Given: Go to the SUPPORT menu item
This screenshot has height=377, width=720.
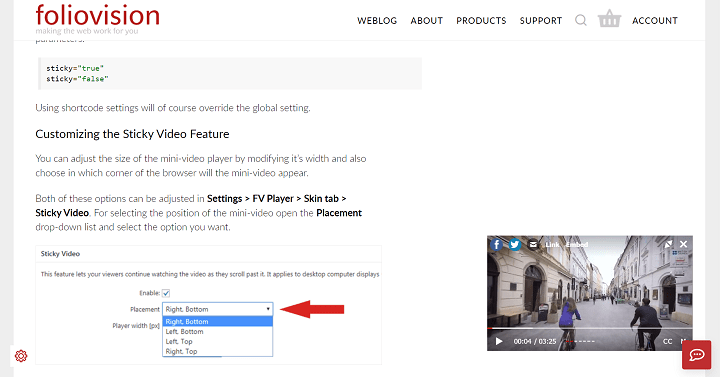Looking at the screenshot, I should pos(541,21).
